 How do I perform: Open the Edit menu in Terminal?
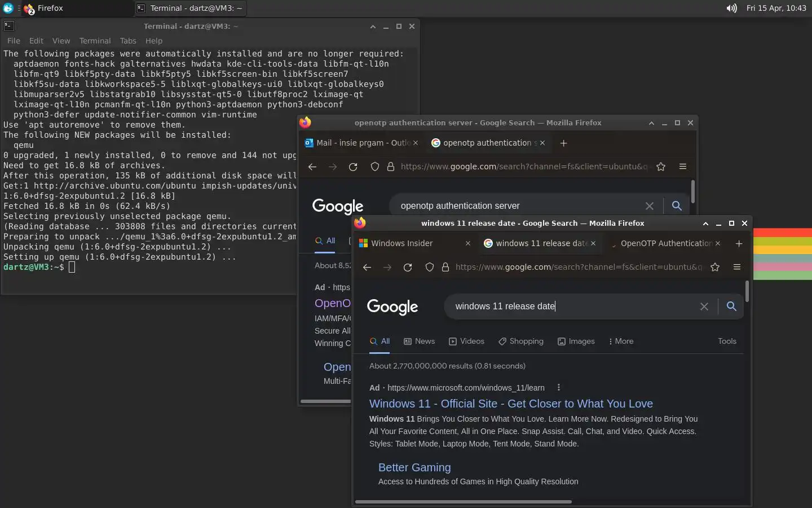coord(36,41)
